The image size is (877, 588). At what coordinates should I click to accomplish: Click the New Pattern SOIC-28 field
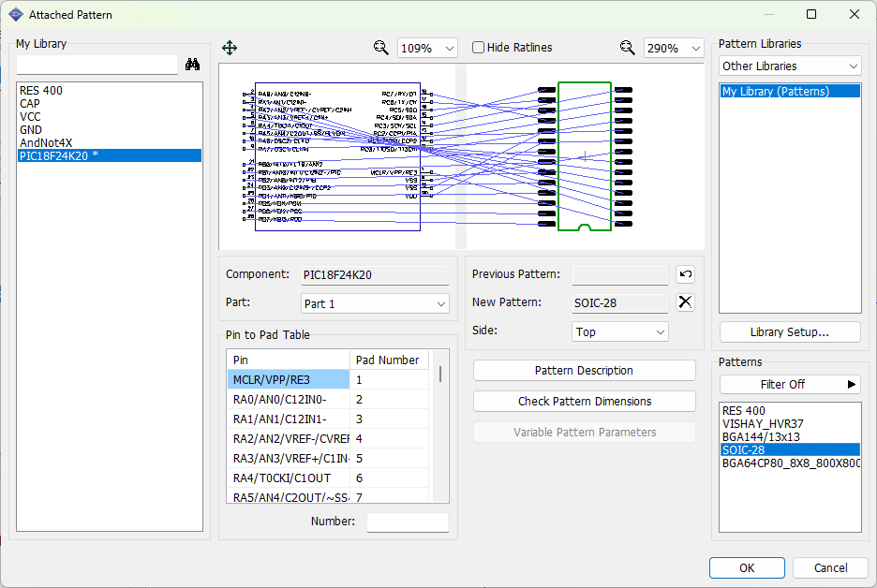click(619, 303)
